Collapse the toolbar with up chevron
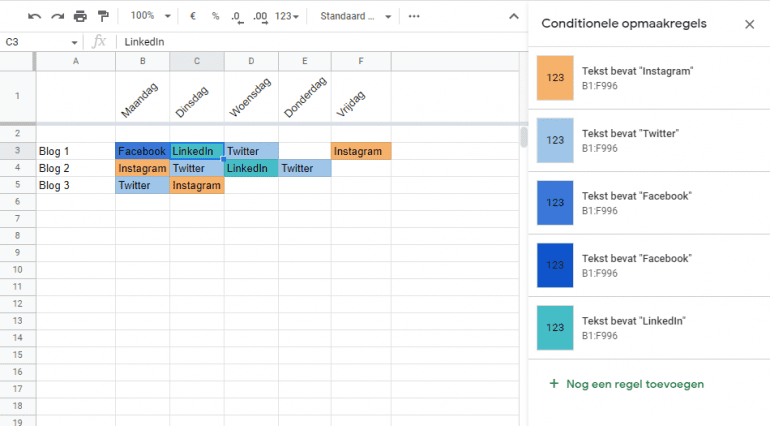 (514, 16)
